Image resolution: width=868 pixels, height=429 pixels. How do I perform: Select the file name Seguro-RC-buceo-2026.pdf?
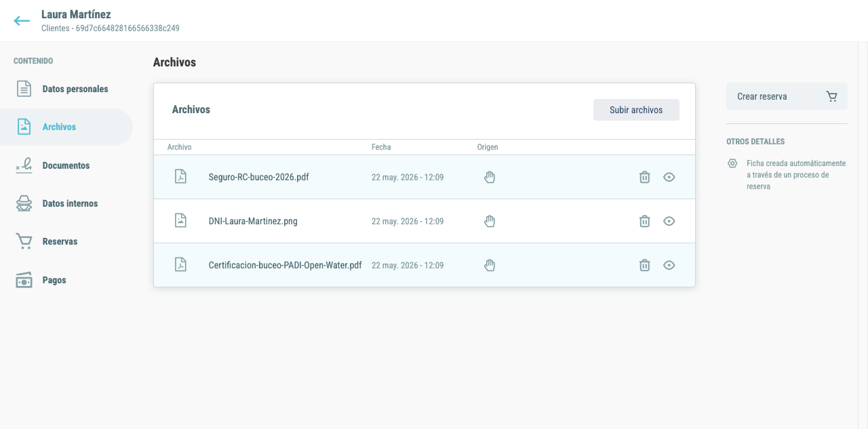(x=259, y=177)
